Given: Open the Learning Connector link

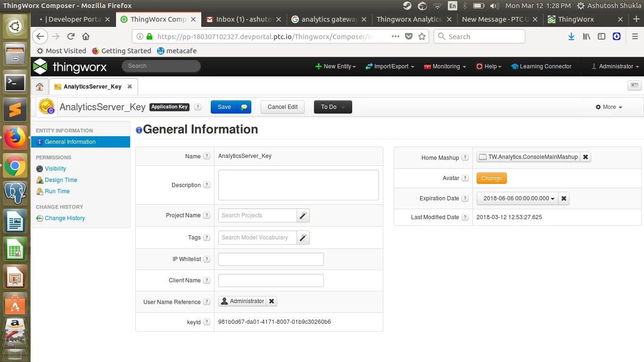Looking at the screenshot, I should click(541, 66).
